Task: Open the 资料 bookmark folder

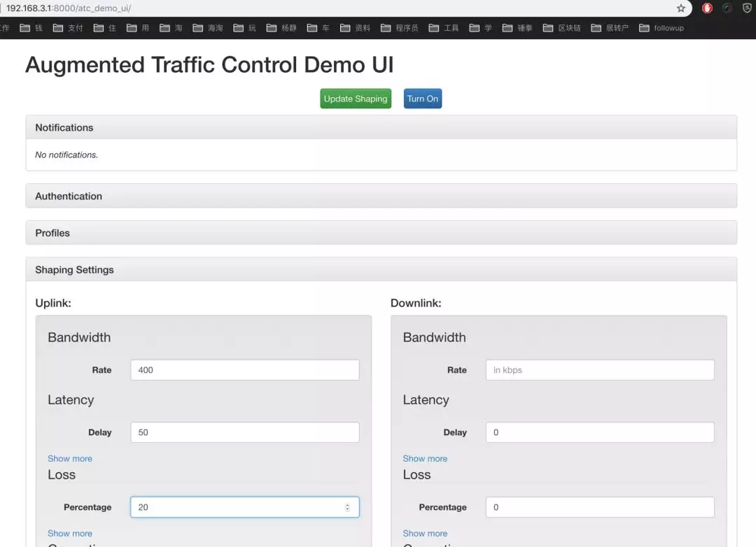Action: [x=356, y=28]
